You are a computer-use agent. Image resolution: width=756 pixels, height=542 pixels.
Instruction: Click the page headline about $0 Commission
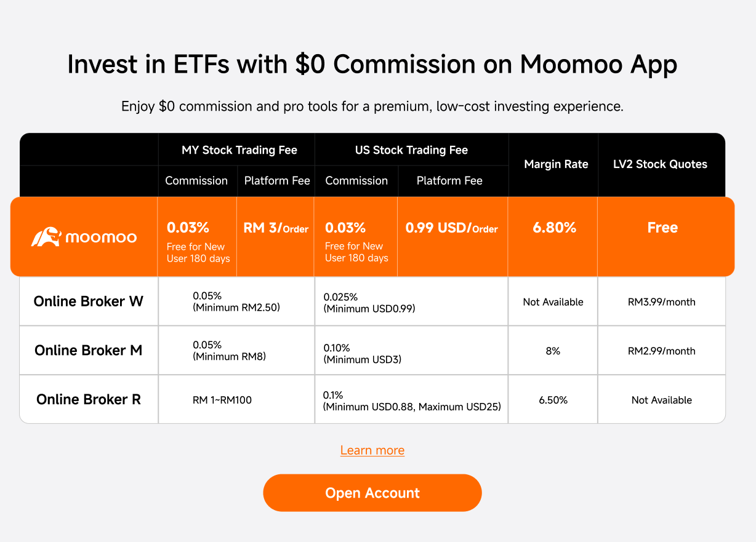point(372,65)
